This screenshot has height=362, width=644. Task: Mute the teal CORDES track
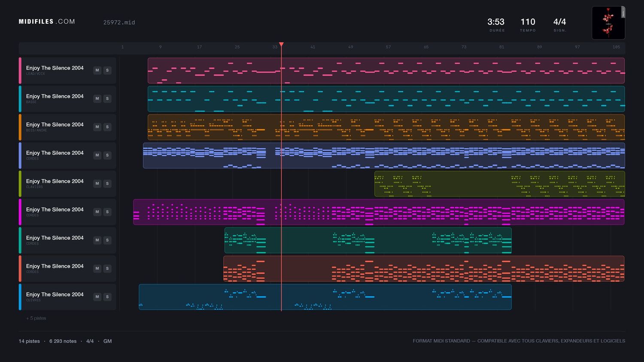point(97,240)
